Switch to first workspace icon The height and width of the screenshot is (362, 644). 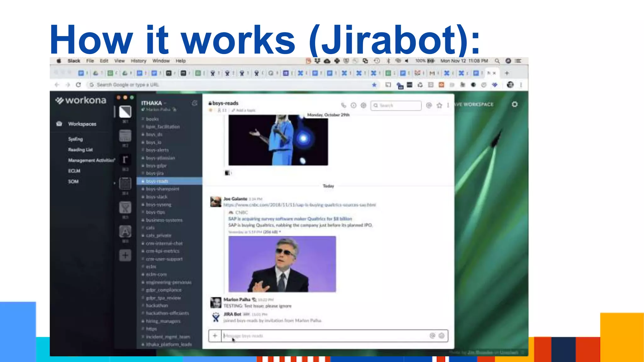click(125, 112)
